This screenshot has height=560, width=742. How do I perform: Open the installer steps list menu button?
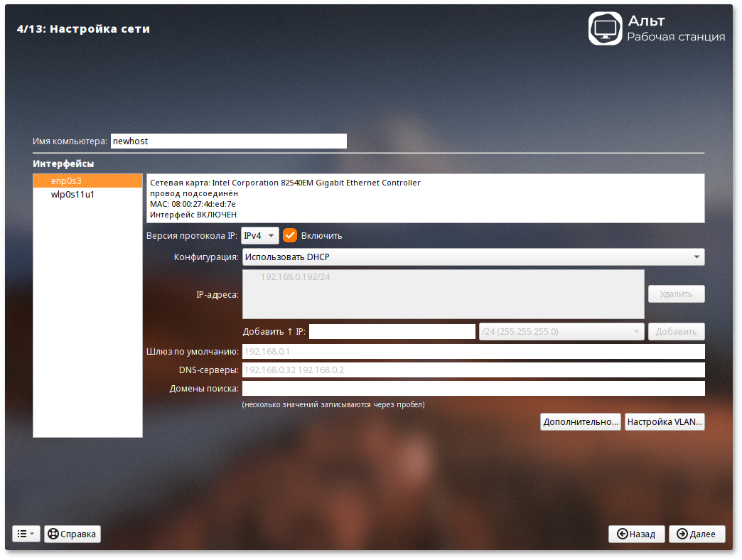point(26,534)
